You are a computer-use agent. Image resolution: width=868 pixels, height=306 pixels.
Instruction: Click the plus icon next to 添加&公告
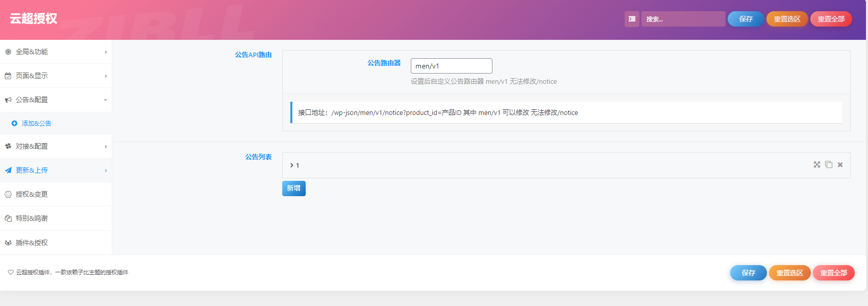14,124
